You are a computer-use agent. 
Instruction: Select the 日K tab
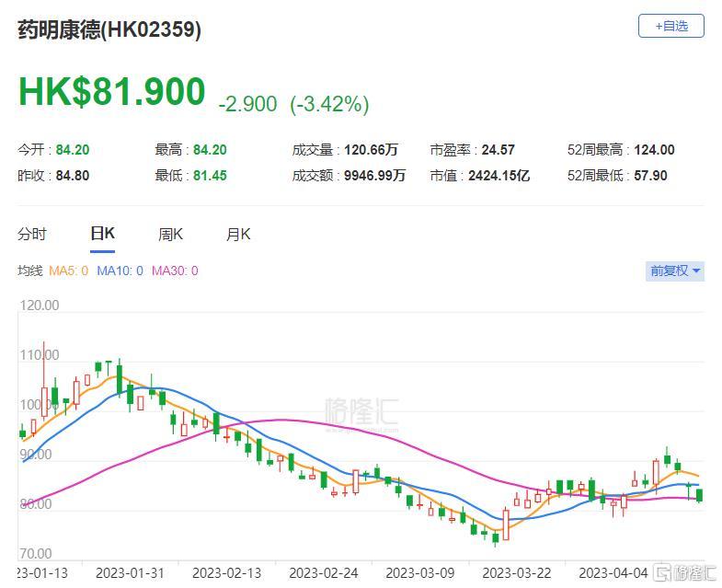click(x=102, y=234)
